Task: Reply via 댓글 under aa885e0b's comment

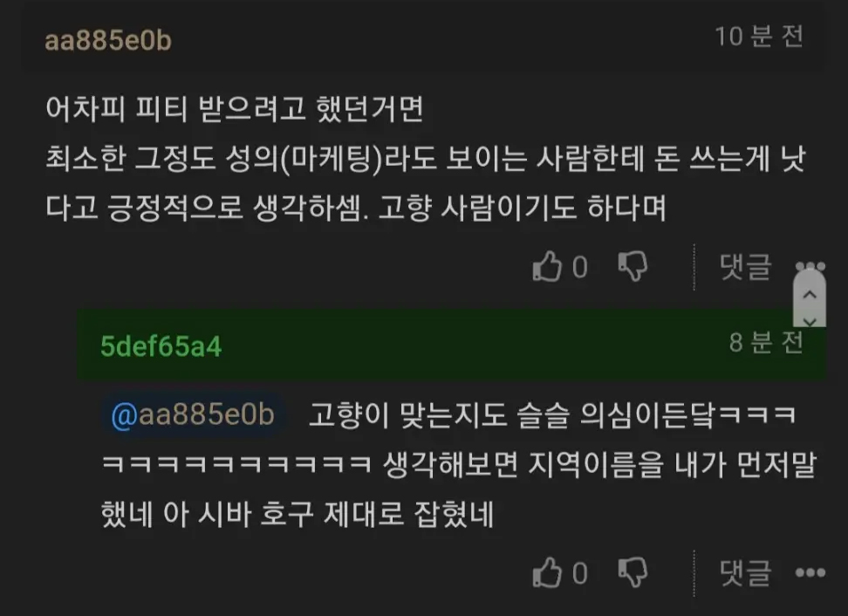Action: coord(745,267)
